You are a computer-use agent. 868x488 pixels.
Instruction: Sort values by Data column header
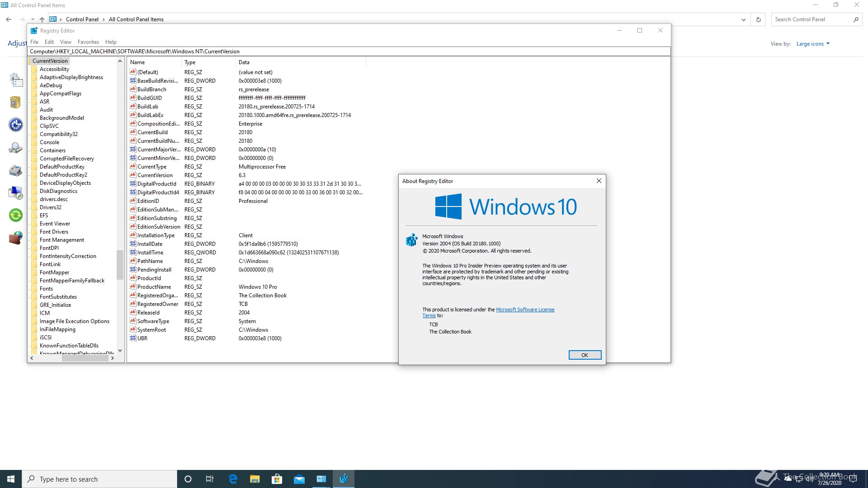(301, 62)
